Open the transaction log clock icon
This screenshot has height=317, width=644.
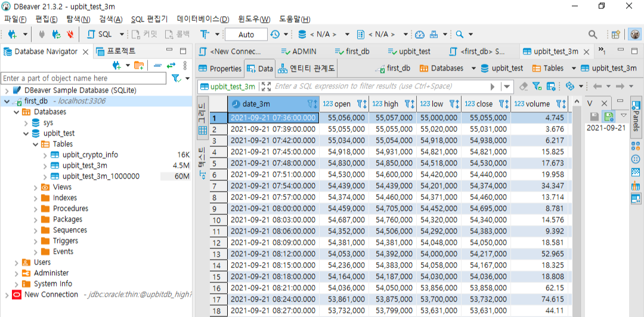275,35
